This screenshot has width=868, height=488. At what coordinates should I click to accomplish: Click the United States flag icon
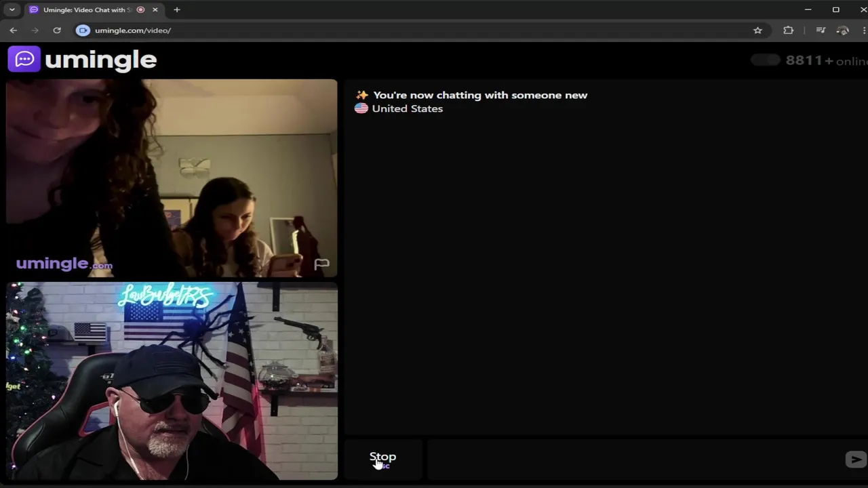click(x=361, y=108)
